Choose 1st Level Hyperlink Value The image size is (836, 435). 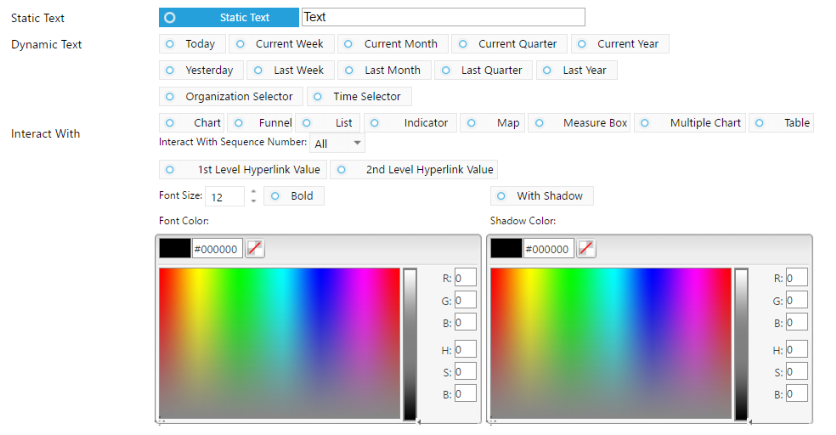pos(243,170)
